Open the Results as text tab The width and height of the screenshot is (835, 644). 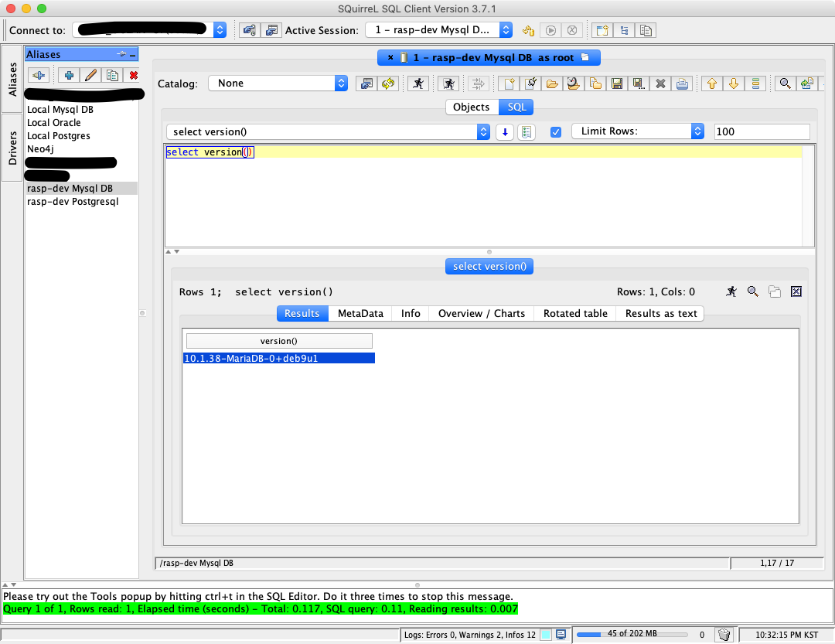point(661,313)
